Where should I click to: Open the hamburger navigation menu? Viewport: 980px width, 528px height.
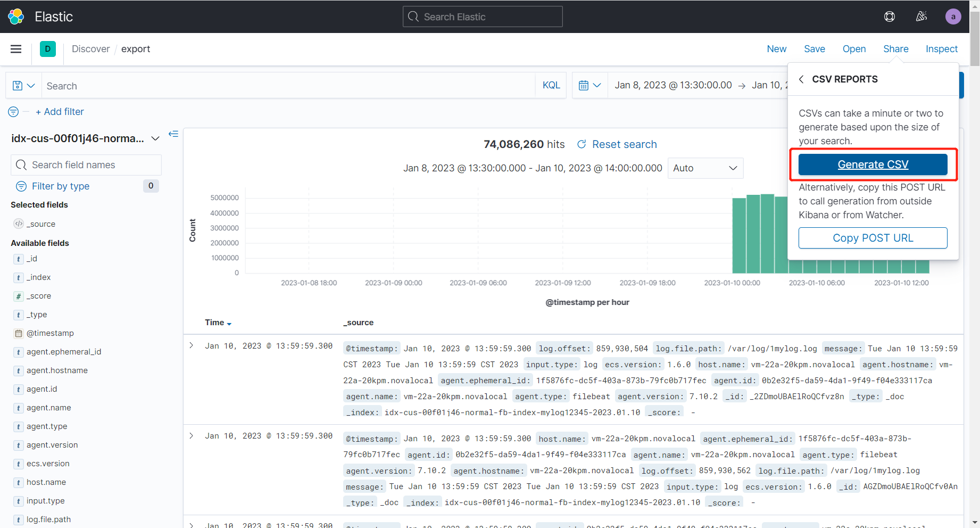pos(16,49)
